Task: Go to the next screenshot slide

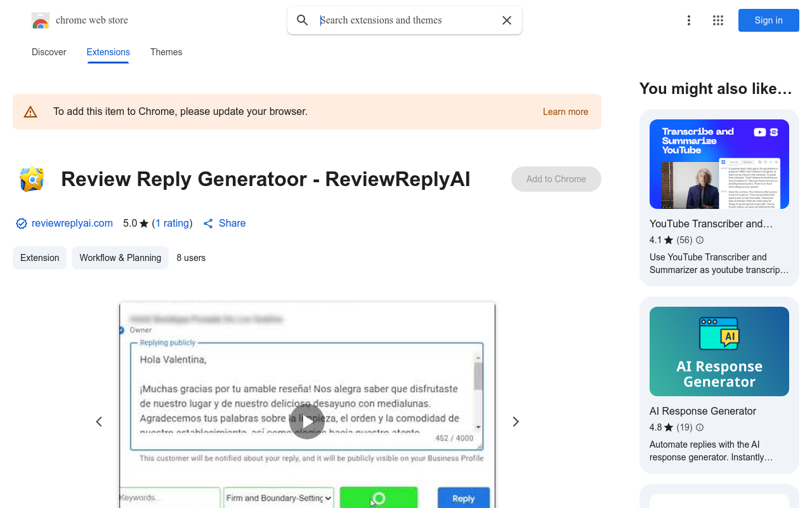Action: coord(516,422)
